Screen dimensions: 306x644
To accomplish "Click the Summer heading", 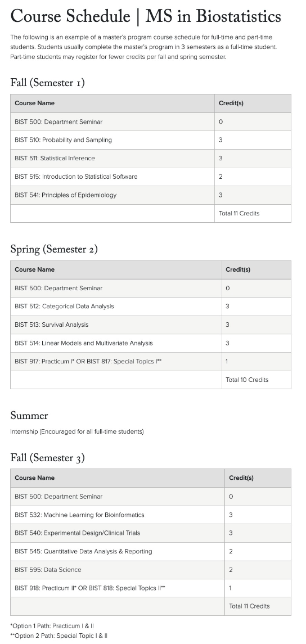I will tap(29, 416).
